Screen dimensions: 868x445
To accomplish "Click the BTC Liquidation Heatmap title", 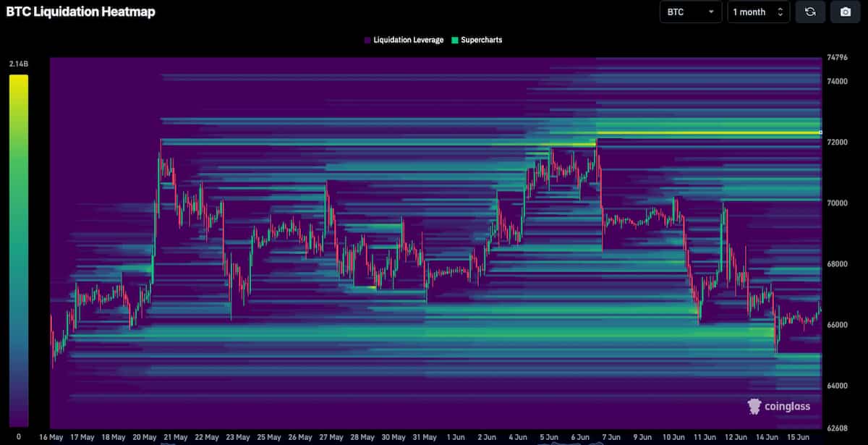I will click(80, 12).
